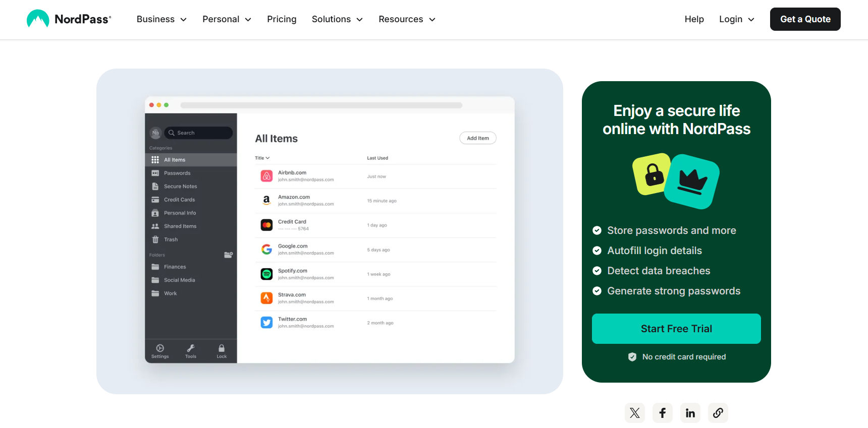Copy page link icon
The height and width of the screenshot is (428, 868).
[x=718, y=413]
